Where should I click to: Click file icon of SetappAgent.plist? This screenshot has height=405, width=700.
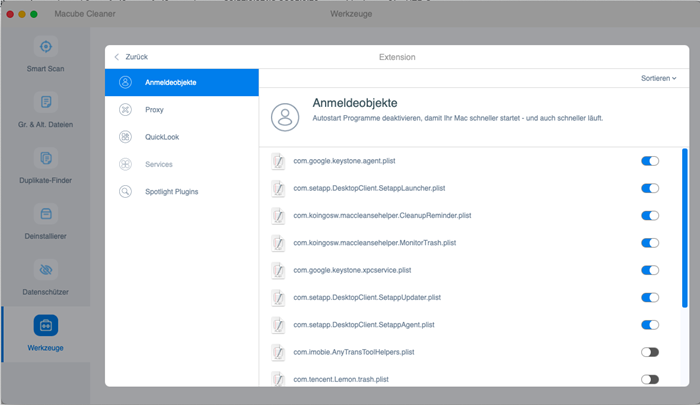278,325
